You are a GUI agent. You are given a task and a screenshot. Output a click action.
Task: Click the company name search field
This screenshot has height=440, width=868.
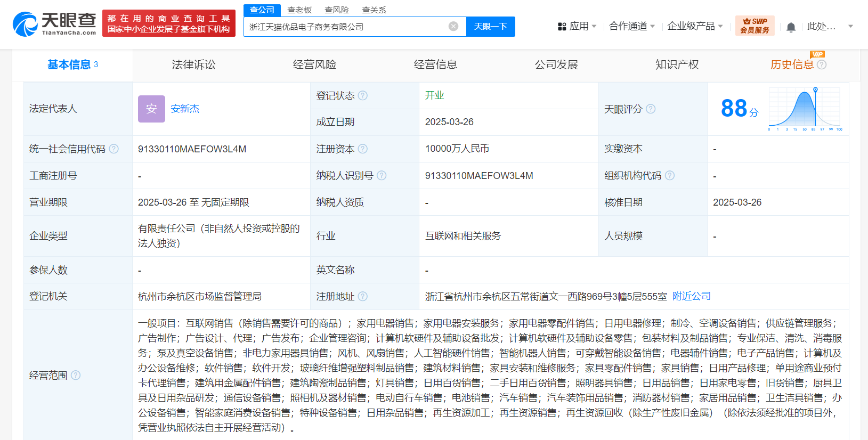[346, 27]
